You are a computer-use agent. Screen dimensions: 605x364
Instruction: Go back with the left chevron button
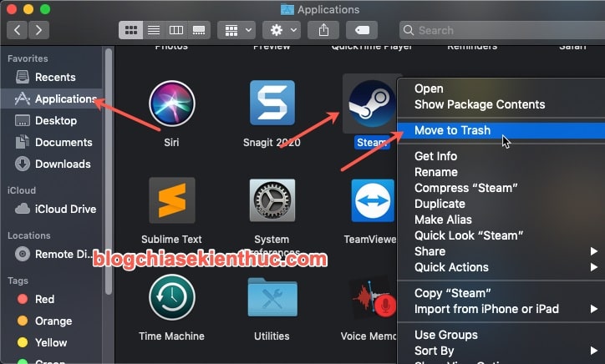point(17,30)
